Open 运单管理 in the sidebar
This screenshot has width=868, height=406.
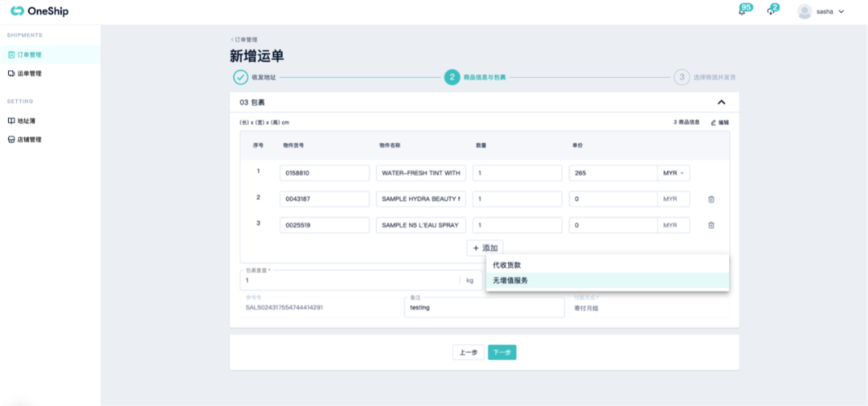tap(51, 73)
